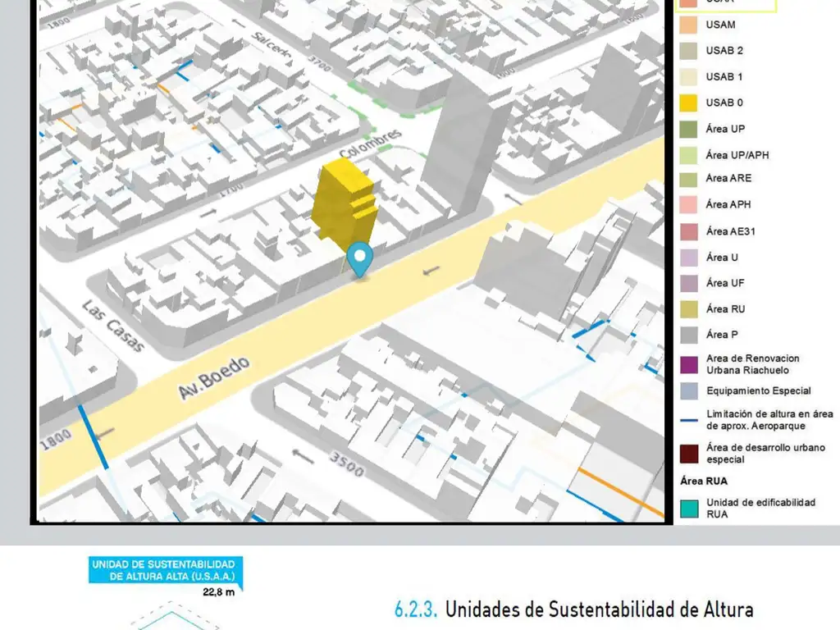Click the '22,8 m' height label
840x630 pixels.
pos(218,592)
